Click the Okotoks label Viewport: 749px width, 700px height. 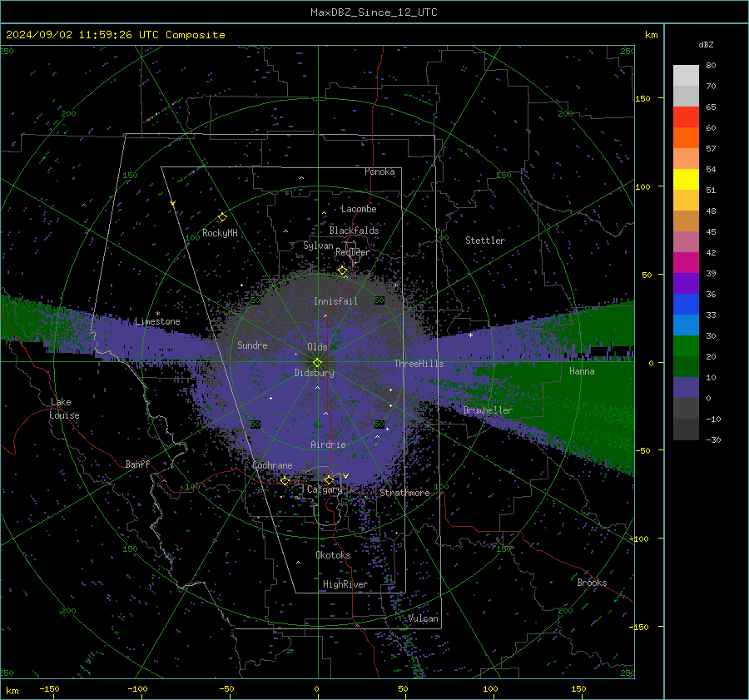point(333,555)
